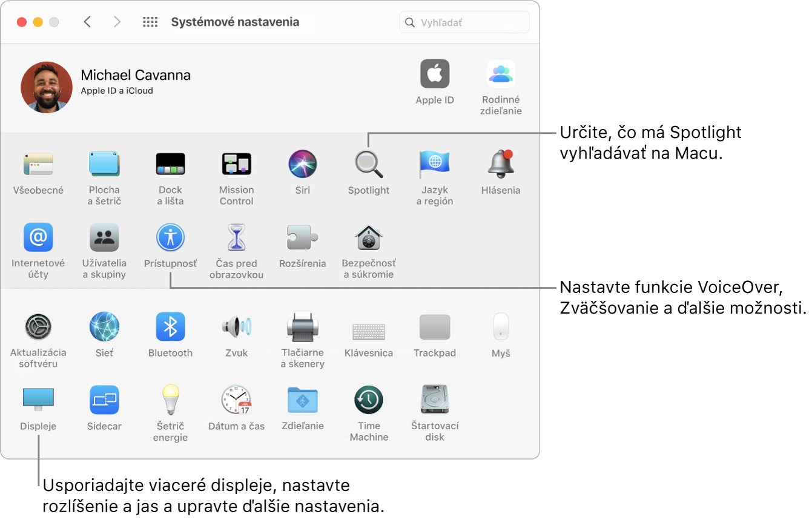Open Internetové účty settings
Screen dimensions: 812x520
[x=38, y=237]
